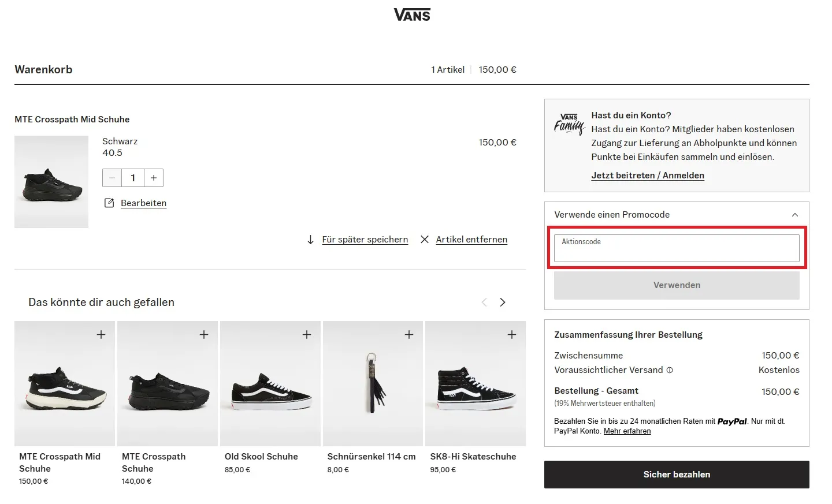
Task: Click the Vans logo at the top
Action: pos(411,14)
